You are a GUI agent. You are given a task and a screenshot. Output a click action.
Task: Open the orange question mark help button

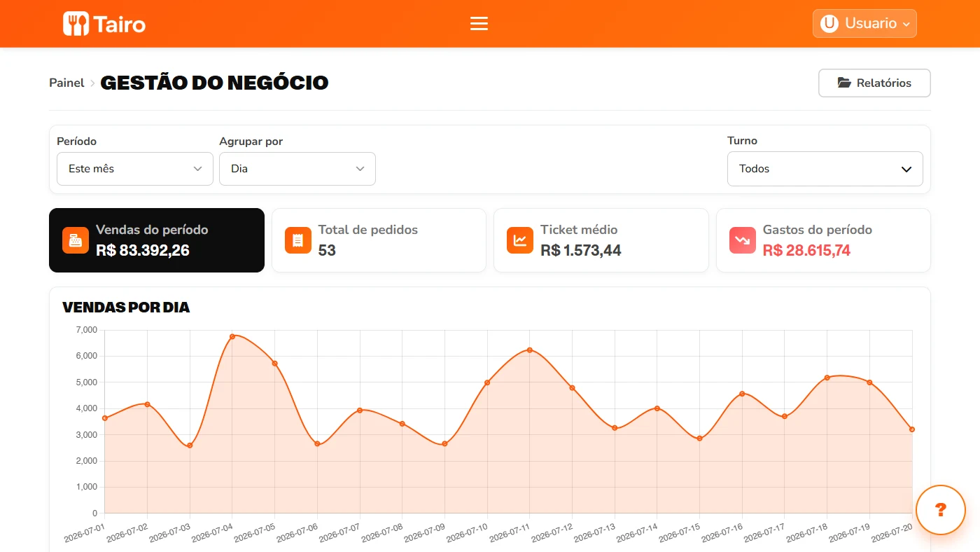(941, 510)
